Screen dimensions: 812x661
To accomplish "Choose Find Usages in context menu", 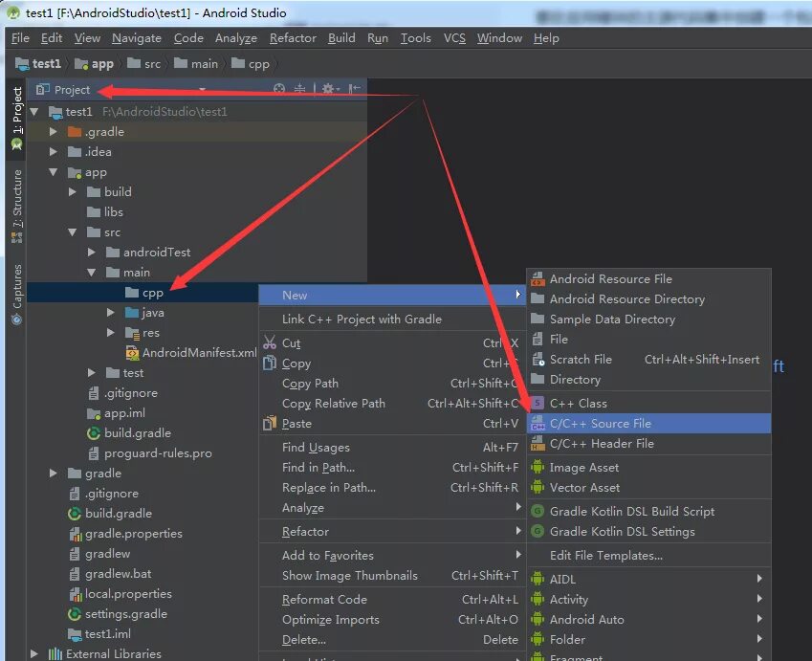I will tap(392, 447).
